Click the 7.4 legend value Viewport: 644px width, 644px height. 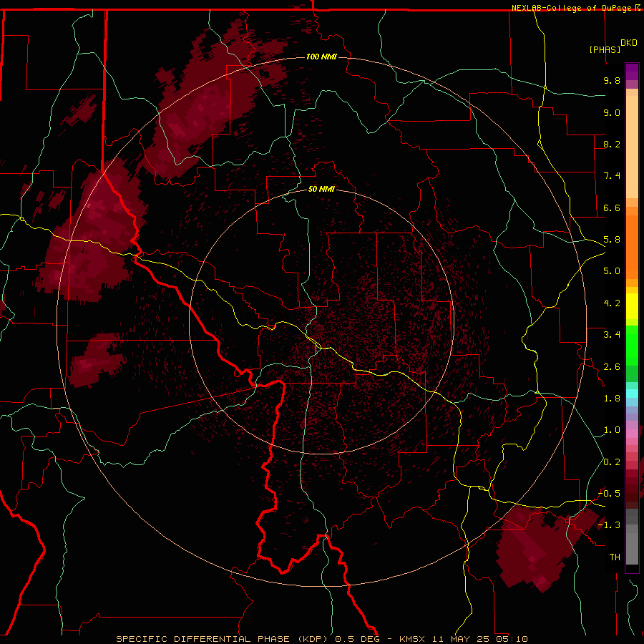(x=612, y=176)
